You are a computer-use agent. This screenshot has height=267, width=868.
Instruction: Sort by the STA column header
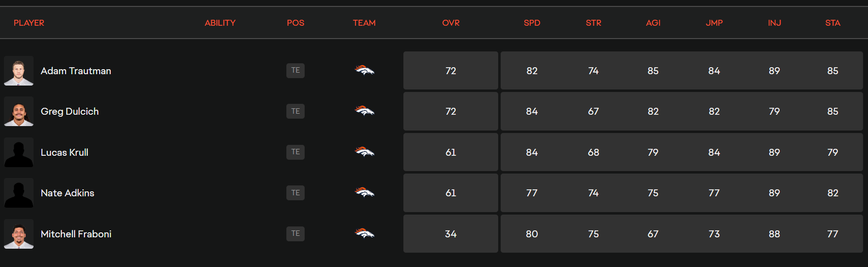832,23
